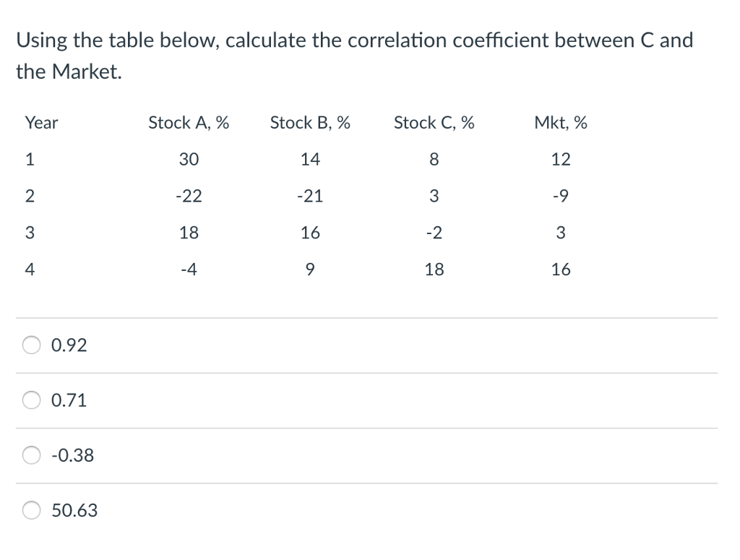Screen dimensions: 740x560
Task: Click the answer text labeled -0.38
Action: (x=72, y=455)
